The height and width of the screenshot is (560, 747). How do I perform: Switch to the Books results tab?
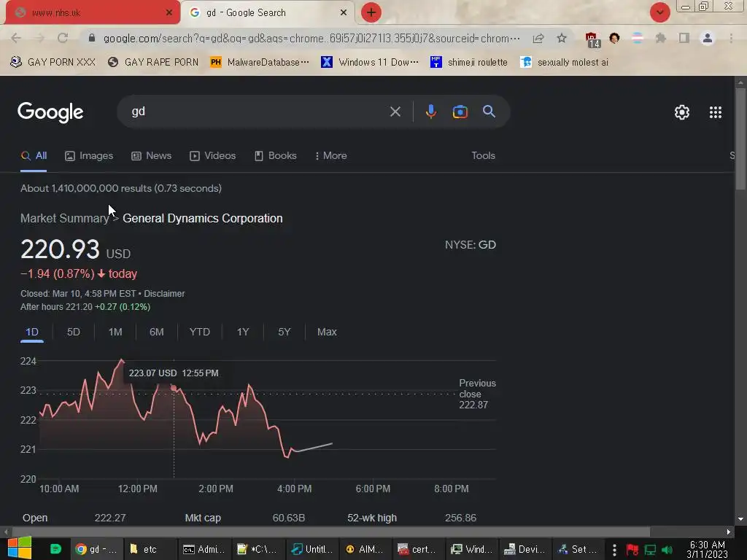tap(275, 156)
